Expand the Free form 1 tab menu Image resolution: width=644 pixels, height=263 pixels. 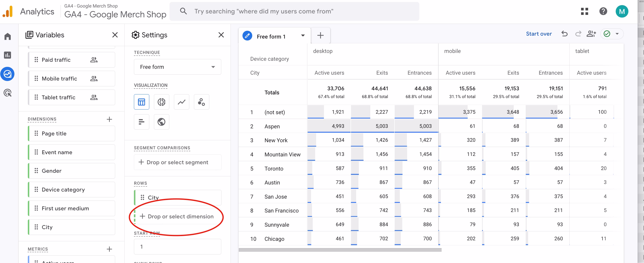pyautogui.click(x=303, y=36)
